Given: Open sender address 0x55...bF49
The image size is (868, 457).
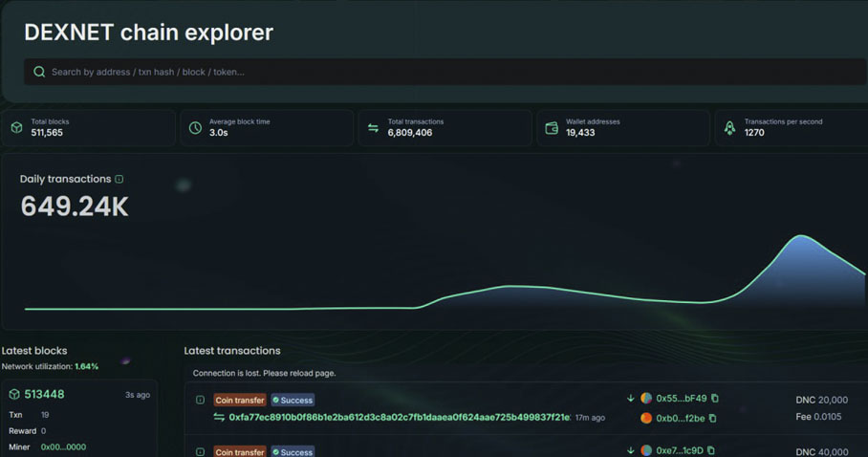Looking at the screenshot, I should 682,399.
